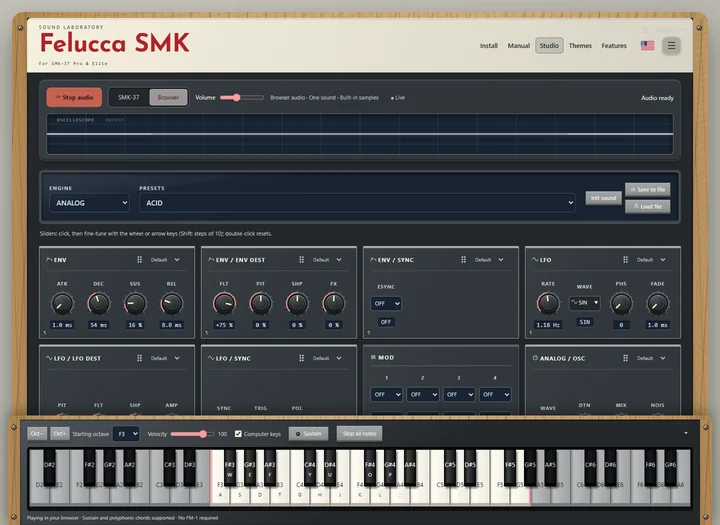Click the PIT knob in ENV DEST panel
Image resolution: width=720 pixels, height=525 pixels.
[260, 304]
